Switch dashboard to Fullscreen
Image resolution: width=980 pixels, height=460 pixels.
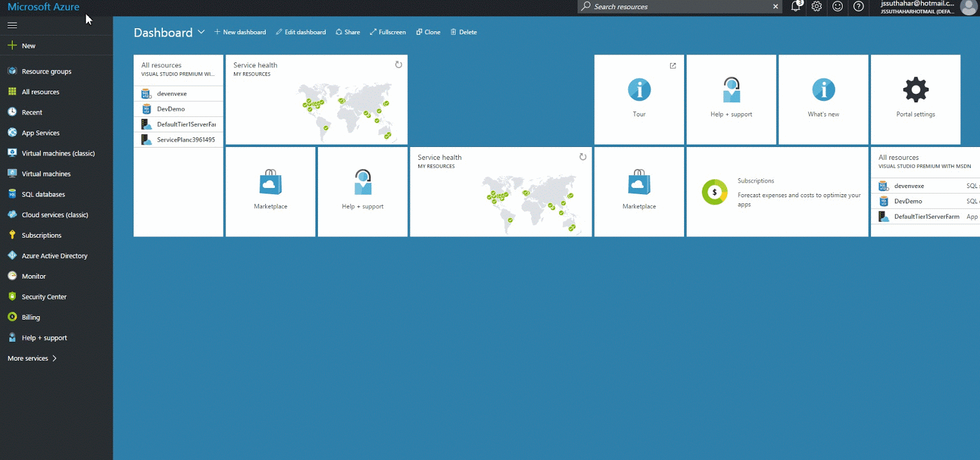[388, 32]
